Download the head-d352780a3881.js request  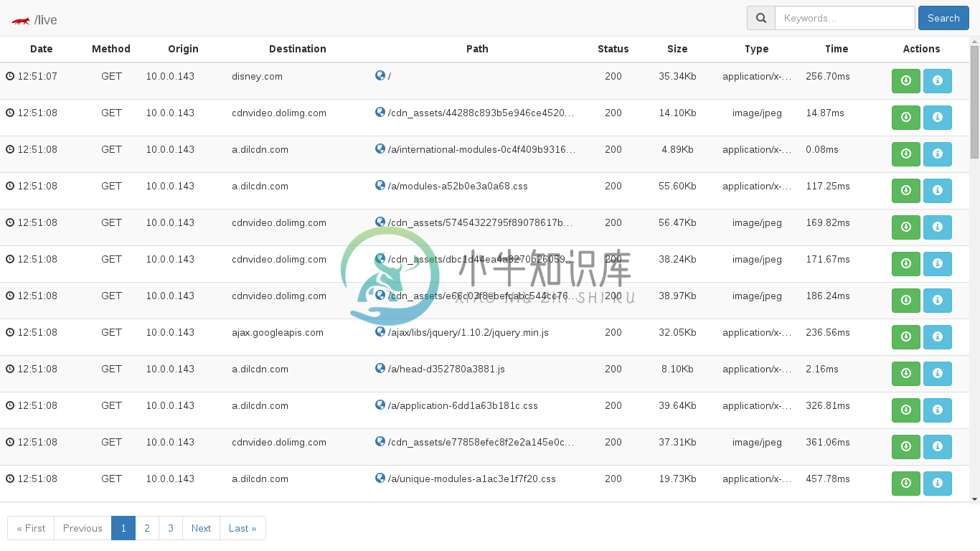coord(906,374)
